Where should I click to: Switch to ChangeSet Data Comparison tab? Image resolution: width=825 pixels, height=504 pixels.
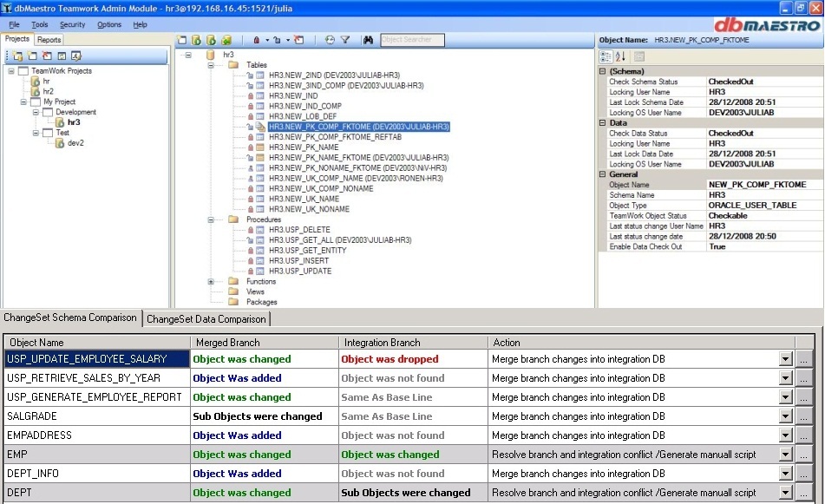pos(206,319)
